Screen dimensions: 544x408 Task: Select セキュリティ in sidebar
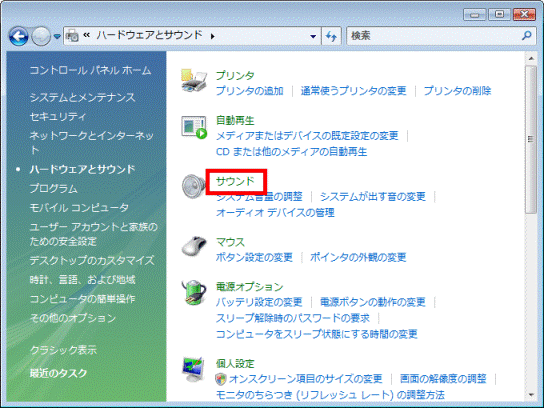click(x=58, y=117)
